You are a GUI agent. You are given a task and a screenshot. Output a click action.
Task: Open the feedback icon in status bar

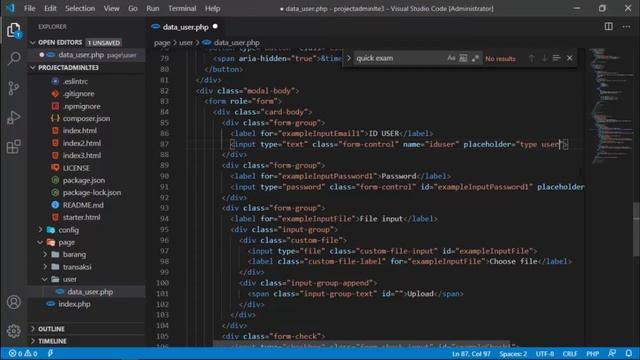(x=611, y=353)
